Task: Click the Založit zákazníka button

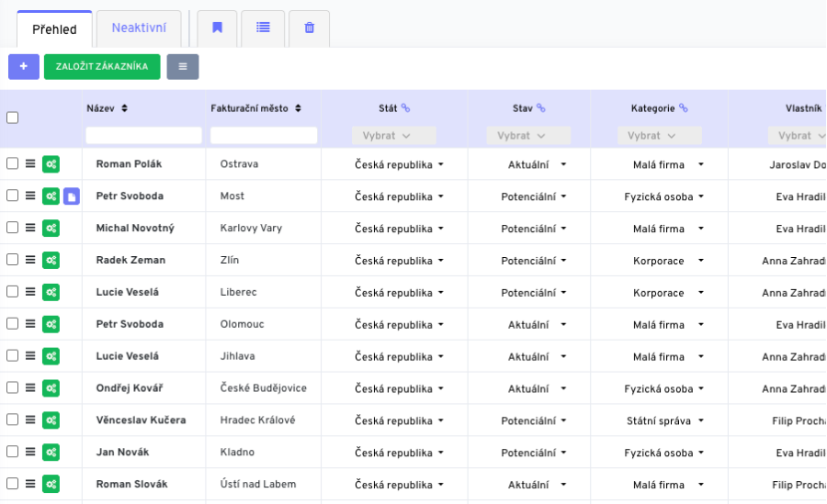Action: click(x=102, y=66)
